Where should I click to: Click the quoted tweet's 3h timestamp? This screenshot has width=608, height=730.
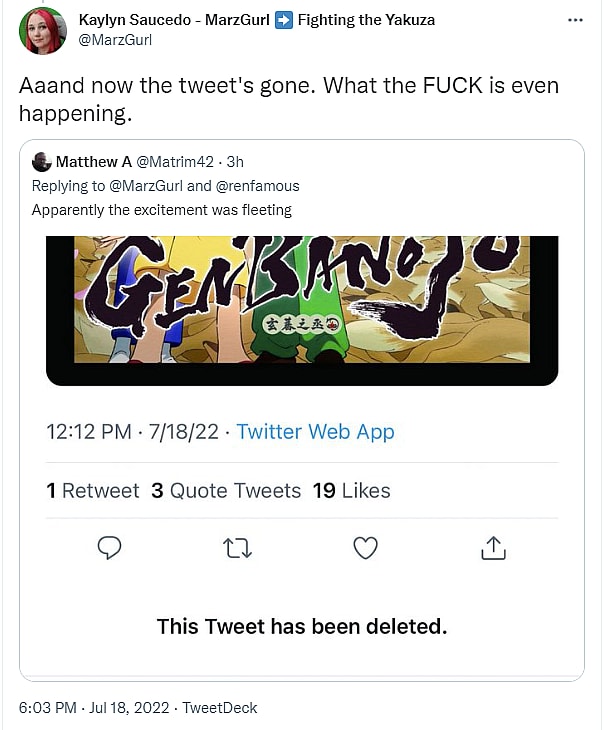coord(234,162)
